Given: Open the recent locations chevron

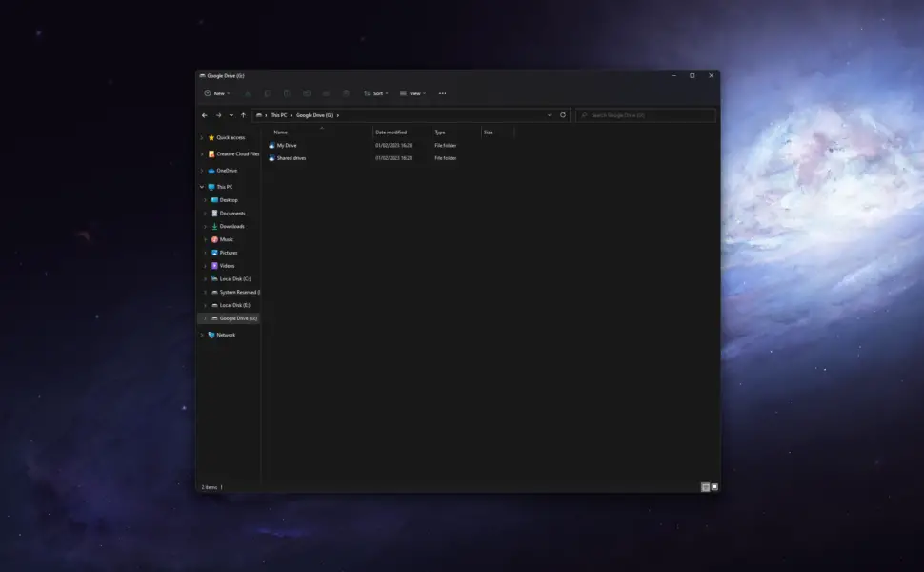Looking at the screenshot, I should click(231, 115).
